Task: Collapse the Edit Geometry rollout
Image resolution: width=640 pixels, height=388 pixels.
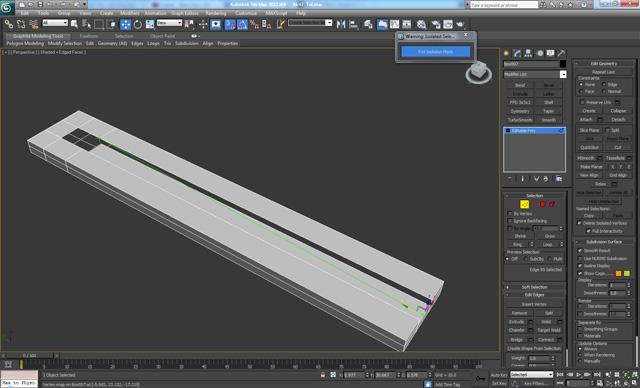Action: 604,63
